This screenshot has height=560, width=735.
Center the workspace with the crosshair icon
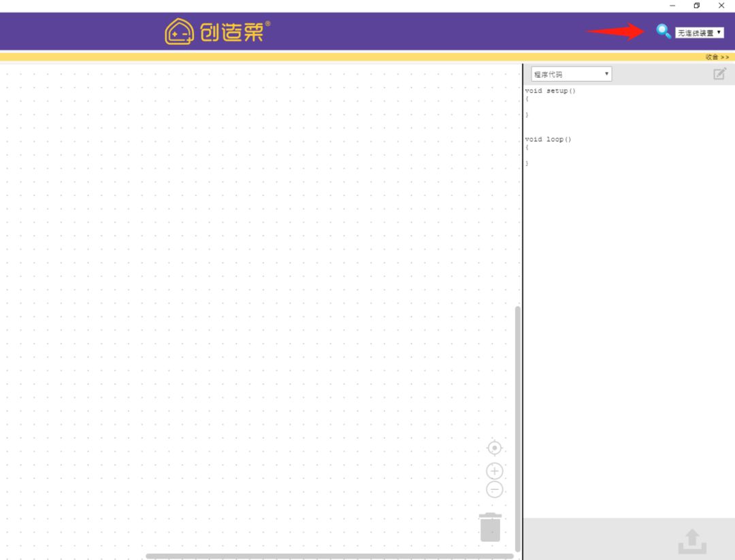tap(495, 448)
